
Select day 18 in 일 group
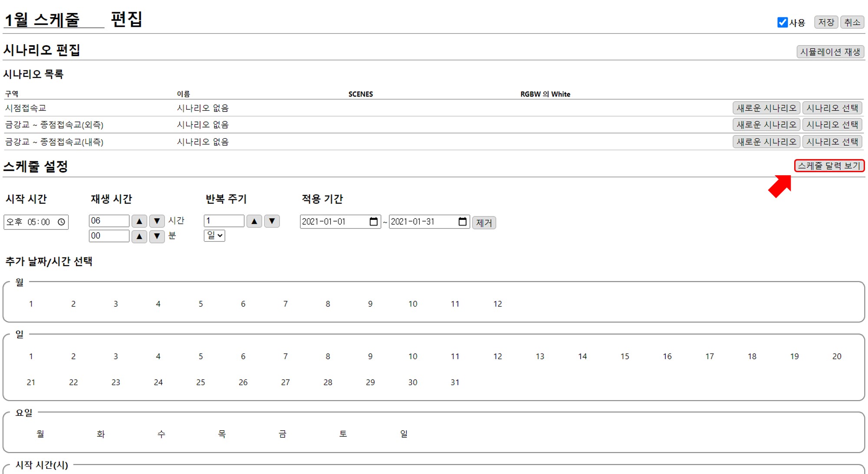point(752,356)
